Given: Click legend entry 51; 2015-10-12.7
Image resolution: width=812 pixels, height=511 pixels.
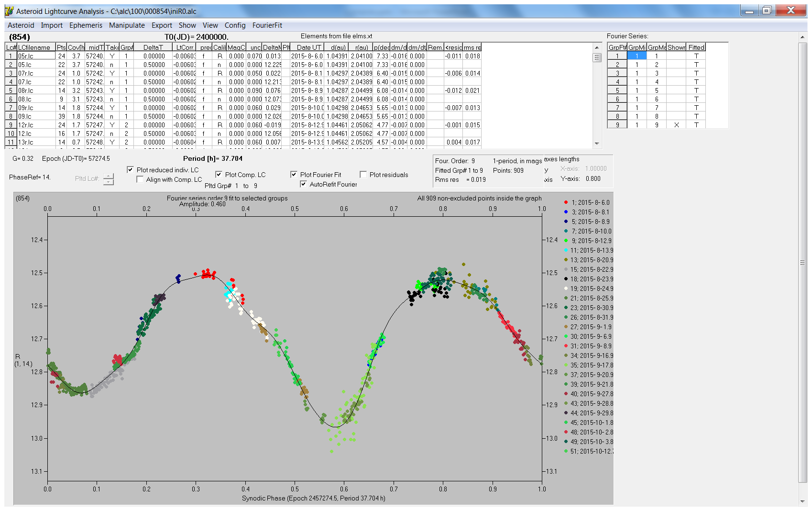Looking at the screenshot, I should [588, 451].
